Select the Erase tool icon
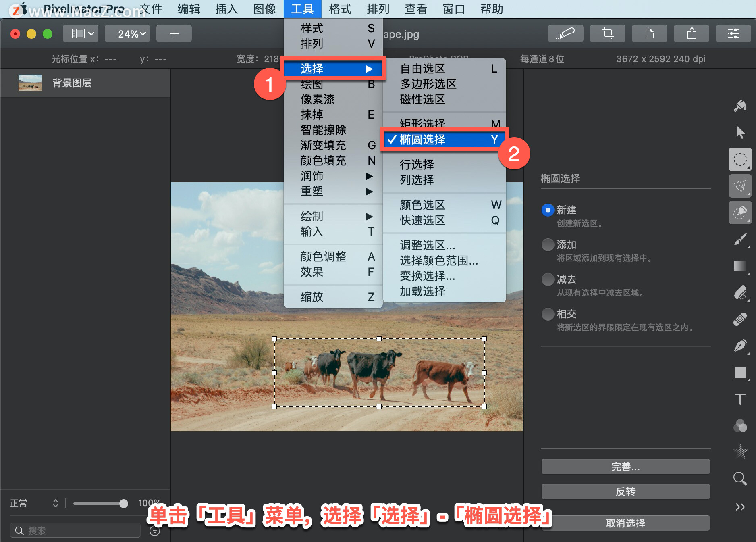The width and height of the screenshot is (756, 542). pos(740,292)
